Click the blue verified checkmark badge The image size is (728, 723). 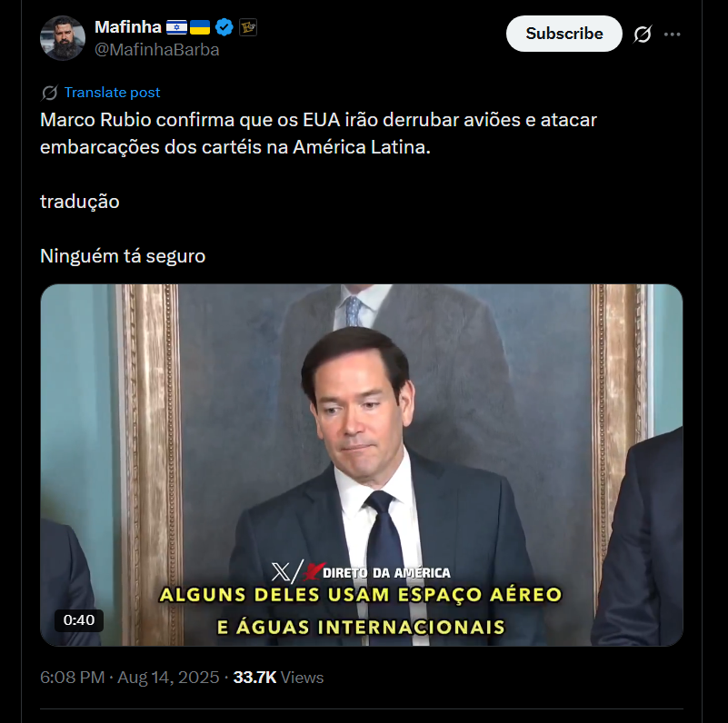(x=224, y=27)
